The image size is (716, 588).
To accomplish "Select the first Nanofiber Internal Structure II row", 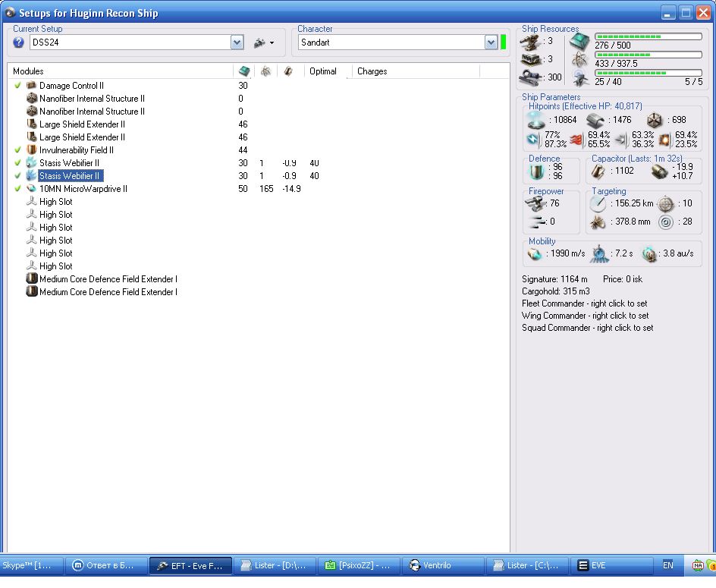I will click(258, 98).
